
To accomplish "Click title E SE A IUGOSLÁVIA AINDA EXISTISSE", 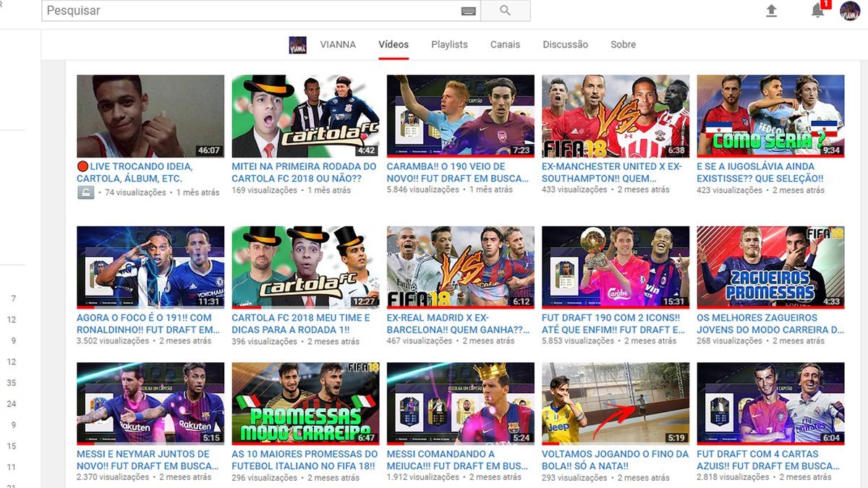I will point(760,172).
